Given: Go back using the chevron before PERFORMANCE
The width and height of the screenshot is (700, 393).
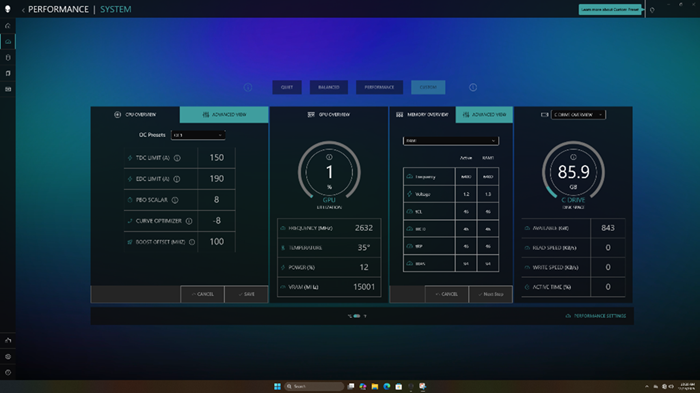Looking at the screenshot, I should tap(23, 10).
